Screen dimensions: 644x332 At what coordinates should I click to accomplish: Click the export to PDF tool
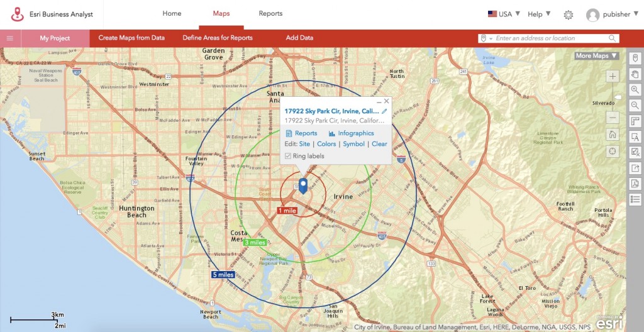tap(635, 184)
